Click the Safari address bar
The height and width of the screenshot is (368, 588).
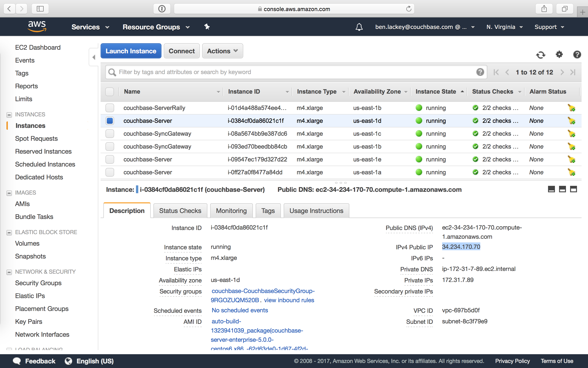(294, 9)
